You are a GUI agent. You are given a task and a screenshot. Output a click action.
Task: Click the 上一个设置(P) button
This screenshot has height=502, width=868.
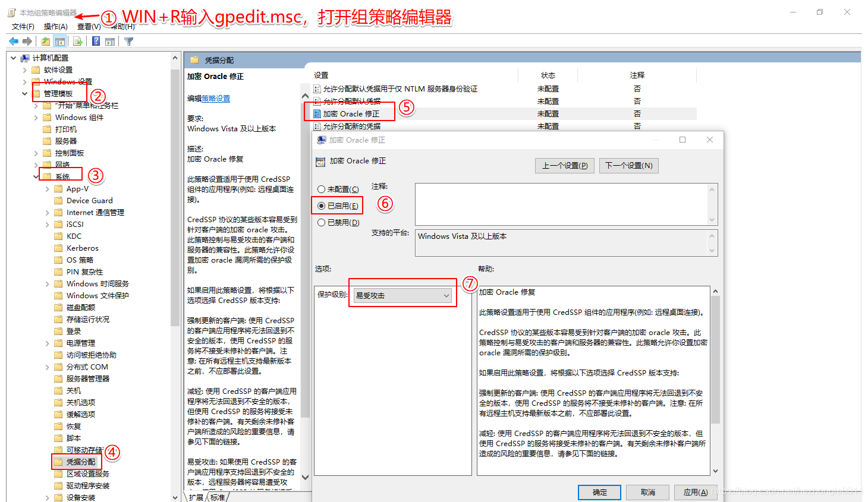[x=565, y=165]
